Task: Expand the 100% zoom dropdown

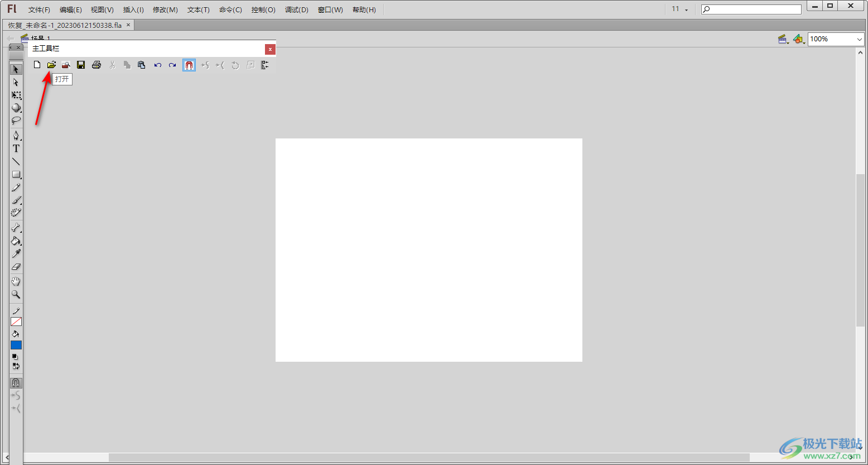Action: [859, 39]
